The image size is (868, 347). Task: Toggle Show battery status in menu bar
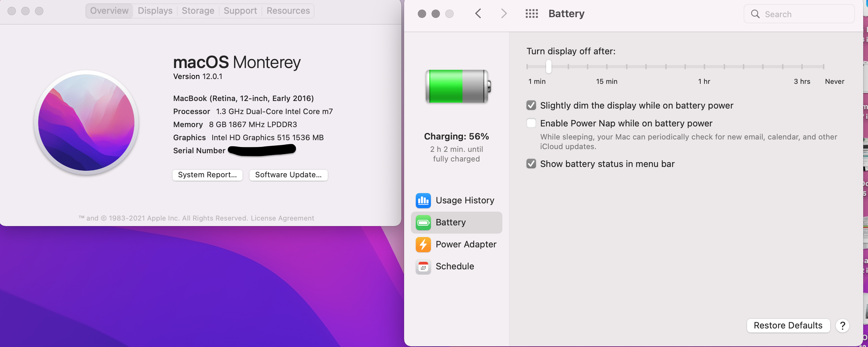tap(531, 164)
